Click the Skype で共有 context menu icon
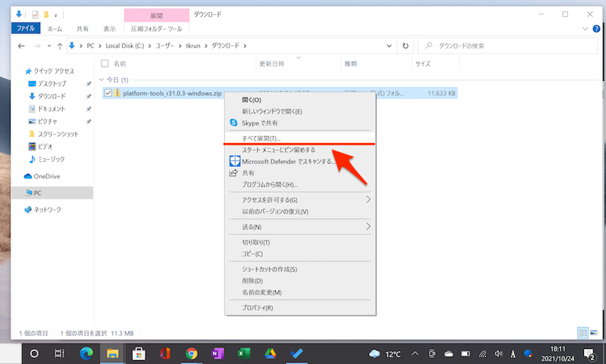 coord(234,123)
